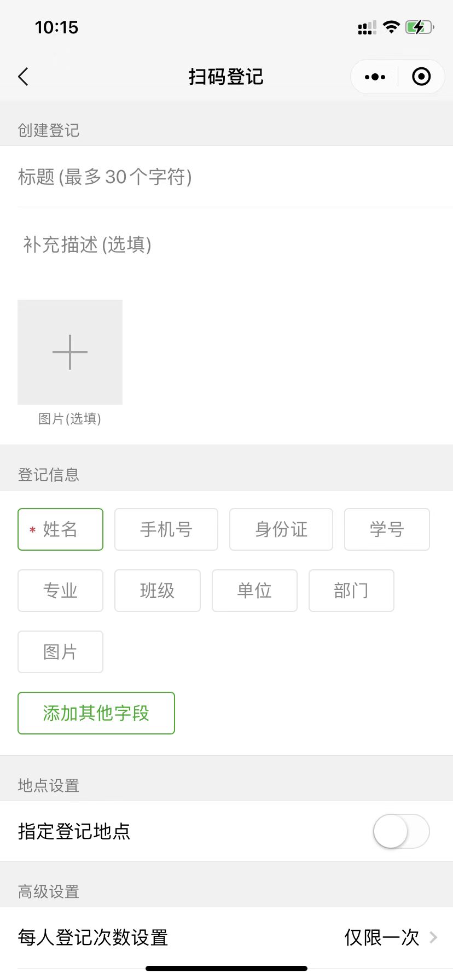The height and width of the screenshot is (980, 453).
Task: Toggle the required 姓名 field
Action: [61, 529]
